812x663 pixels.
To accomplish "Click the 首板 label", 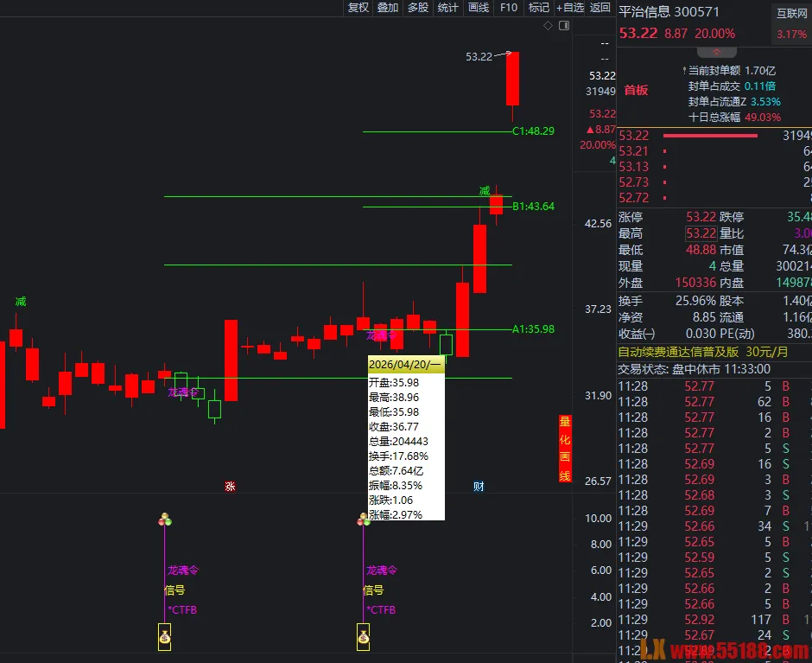I will click(x=636, y=90).
